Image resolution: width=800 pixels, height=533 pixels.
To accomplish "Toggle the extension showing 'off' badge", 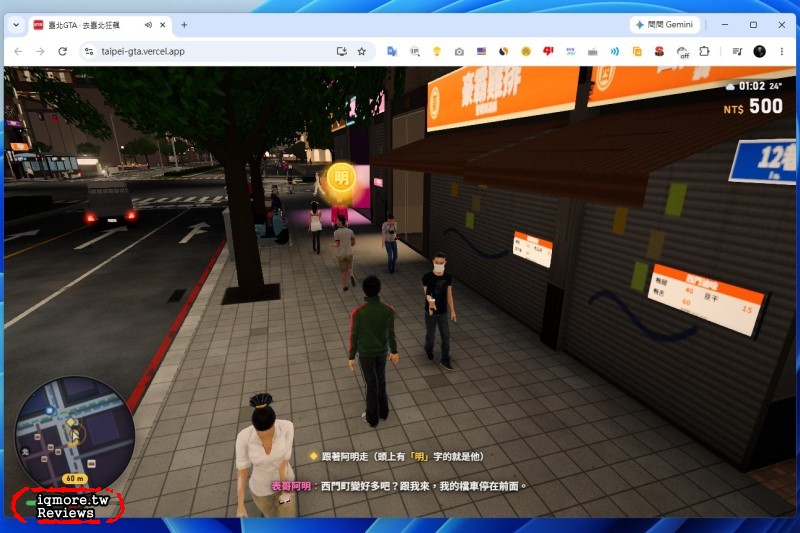I will [683, 52].
